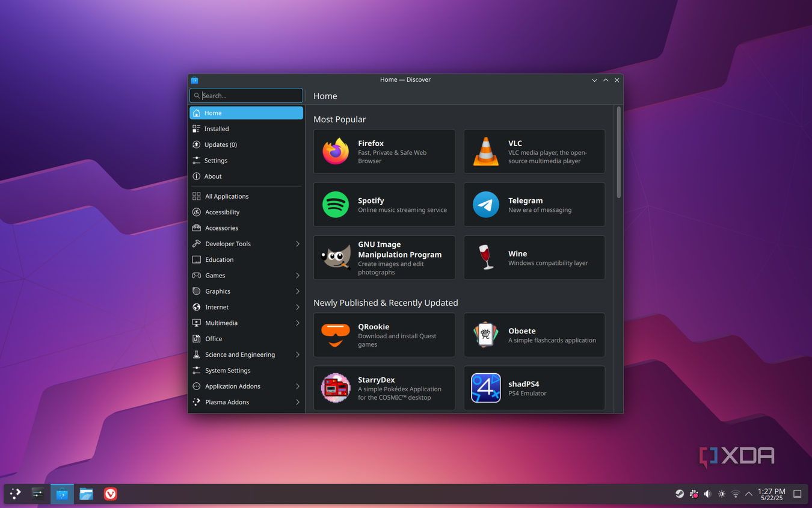Expand the Internet category arrow
Viewport: 812px width, 508px height.
(x=298, y=307)
